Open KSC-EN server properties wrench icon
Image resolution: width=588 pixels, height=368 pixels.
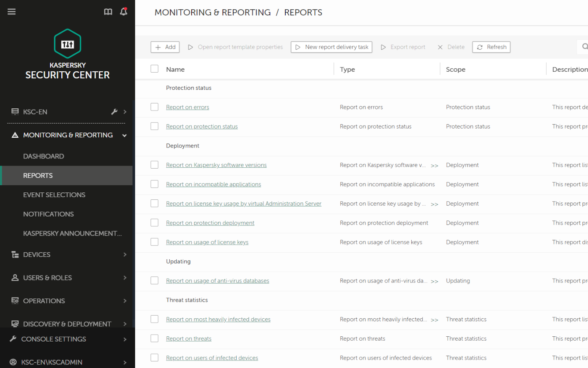(x=114, y=112)
